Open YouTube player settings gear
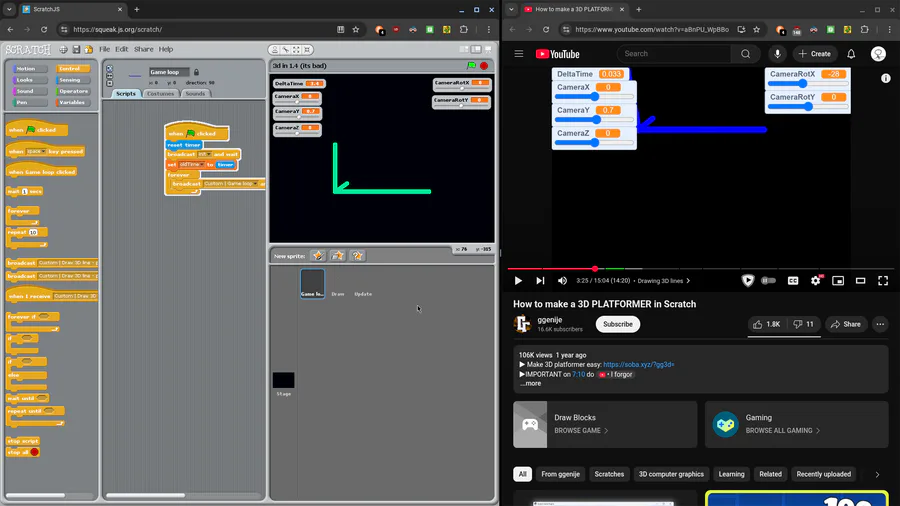900x506 pixels. 816,281
